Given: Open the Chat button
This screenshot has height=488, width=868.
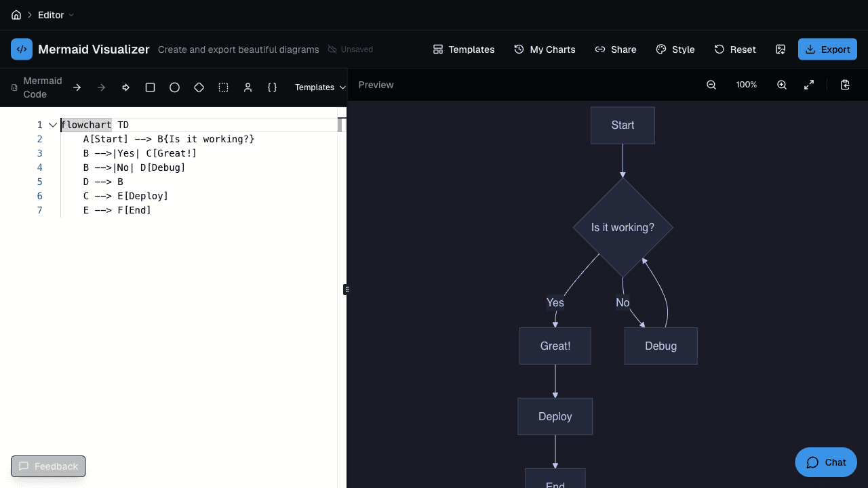Looking at the screenshot, I should coord(826,462).
